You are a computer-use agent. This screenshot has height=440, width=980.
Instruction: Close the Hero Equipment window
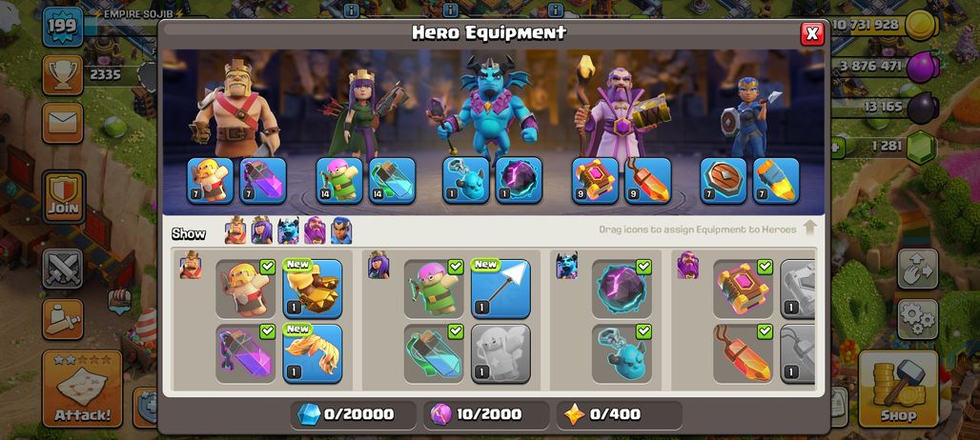click(x=812, y=33)
